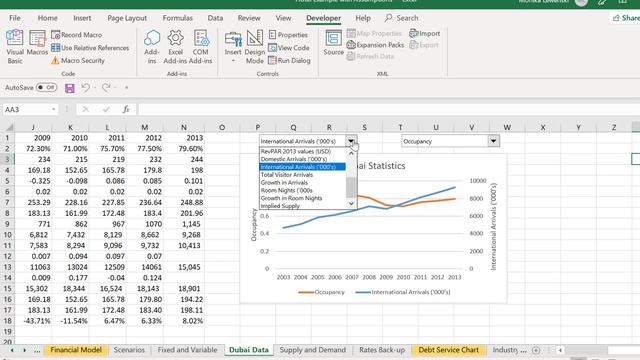Open COM Add-ins
This screenshot has width=640, height=360.
[x=200, y=47]
